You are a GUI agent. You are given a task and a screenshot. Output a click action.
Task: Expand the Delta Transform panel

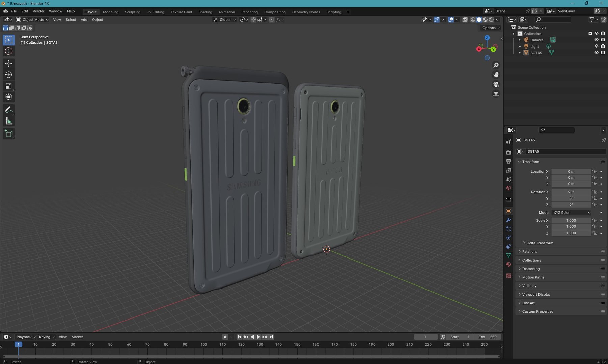pyautogui.click(x=540, y=243)
